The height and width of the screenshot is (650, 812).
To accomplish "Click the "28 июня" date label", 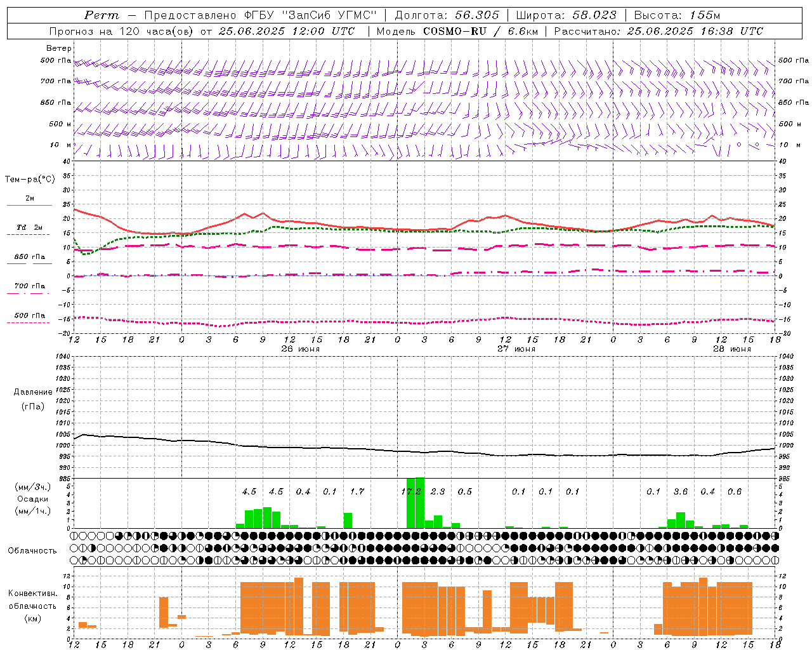I will click(732, 349).
